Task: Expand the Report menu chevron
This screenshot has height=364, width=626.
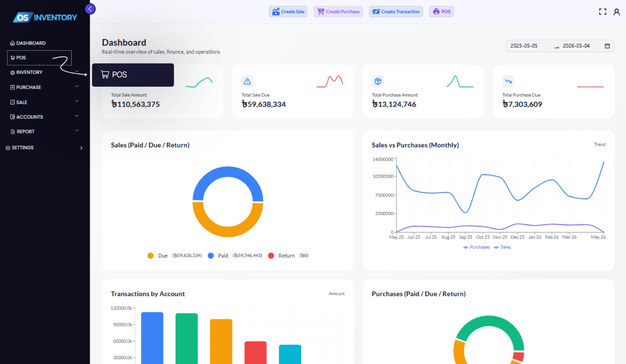Action: tap(77, 130)
